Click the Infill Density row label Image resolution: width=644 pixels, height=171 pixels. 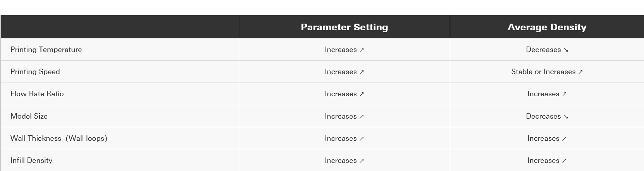pos(31,161)
